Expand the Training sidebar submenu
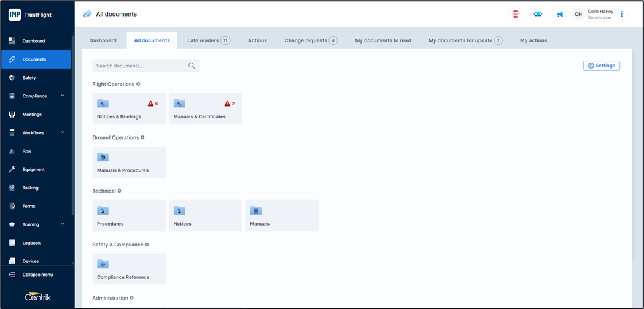Screen dimensions: 644x309 point(63,224)
